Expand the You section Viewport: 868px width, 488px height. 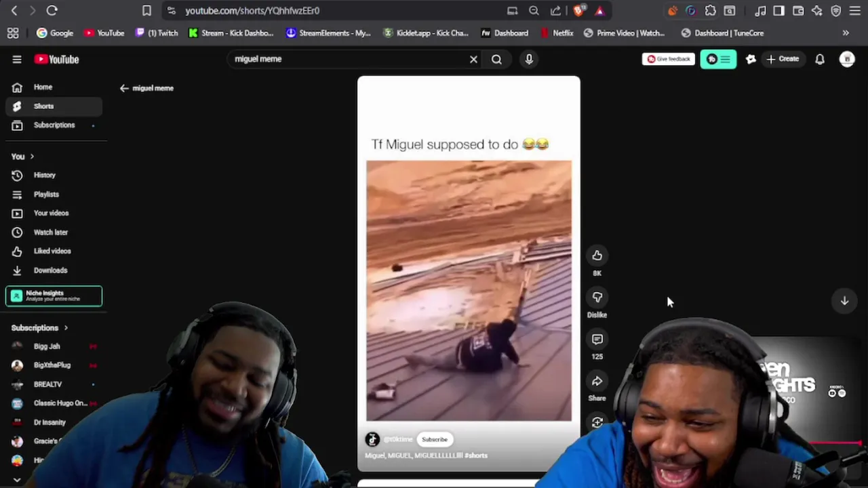click(x=22, y=157)
